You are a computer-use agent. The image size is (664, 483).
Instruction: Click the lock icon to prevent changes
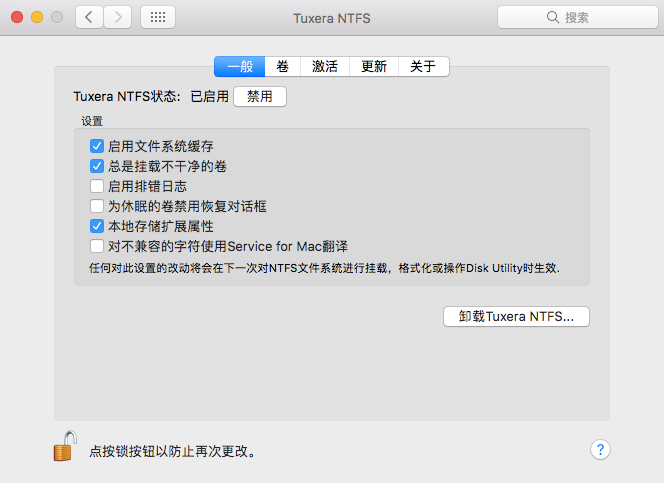click(65, 446)
